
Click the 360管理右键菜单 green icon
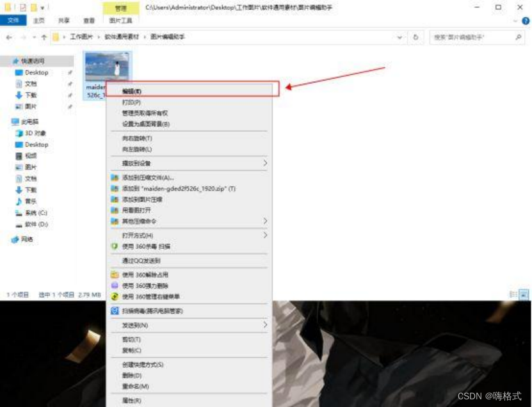point(115,296)
